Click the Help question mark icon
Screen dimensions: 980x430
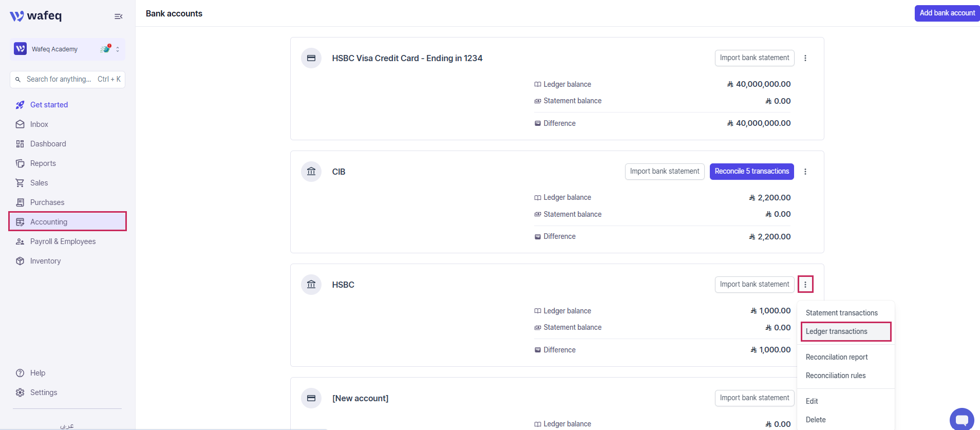20,373
